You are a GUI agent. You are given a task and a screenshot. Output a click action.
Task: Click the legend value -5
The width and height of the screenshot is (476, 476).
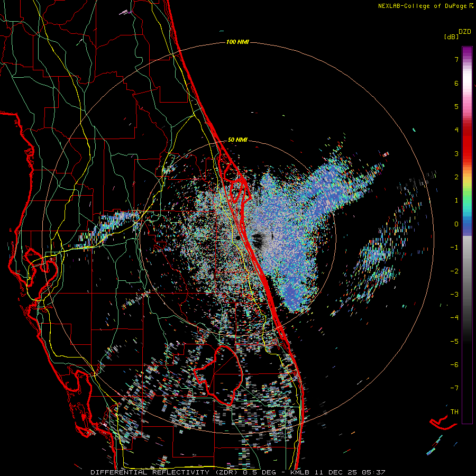(454, 342)
